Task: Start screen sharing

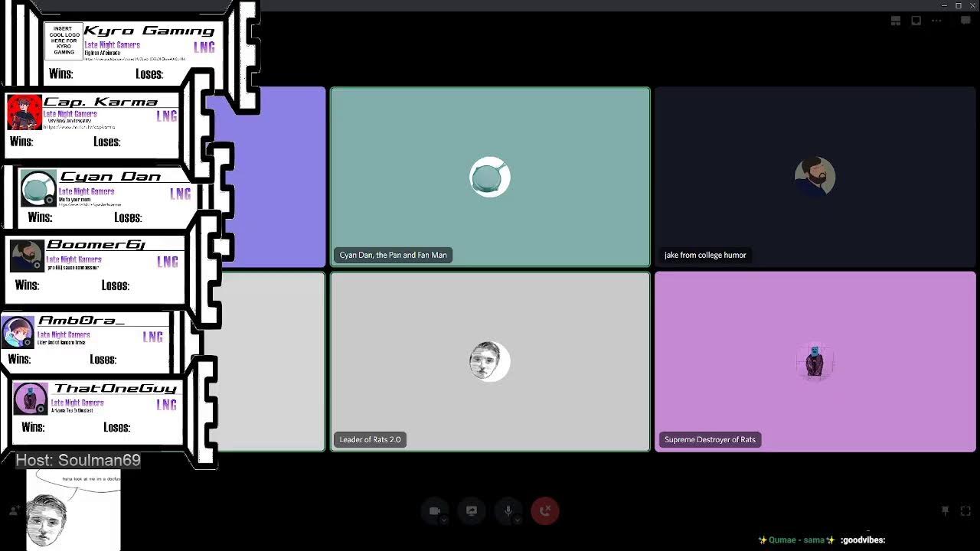Action: (x=472, y=510)
